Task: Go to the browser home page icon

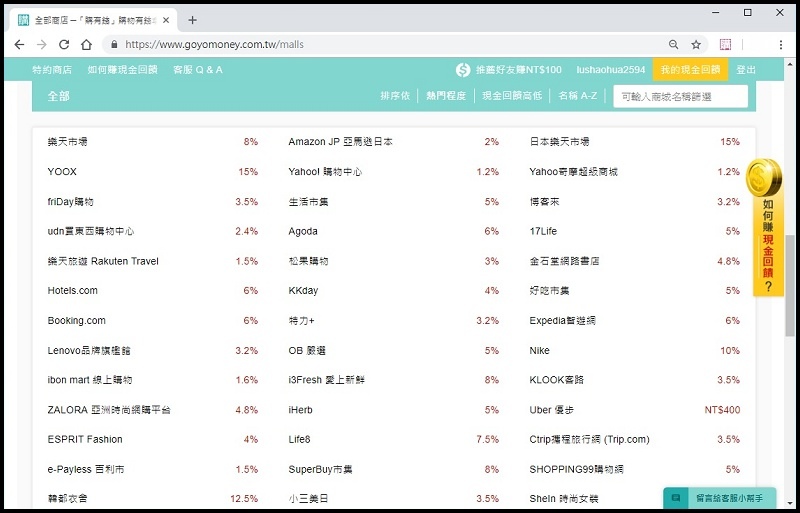Action: (x=87, y=45)
